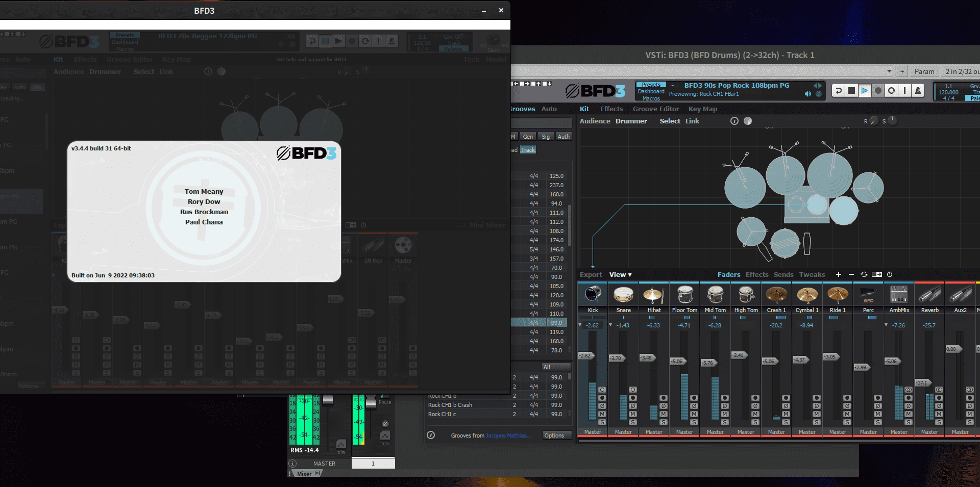980x487 pixels.
Task: Select the Faders mixer tab
Action: point(729,274)
